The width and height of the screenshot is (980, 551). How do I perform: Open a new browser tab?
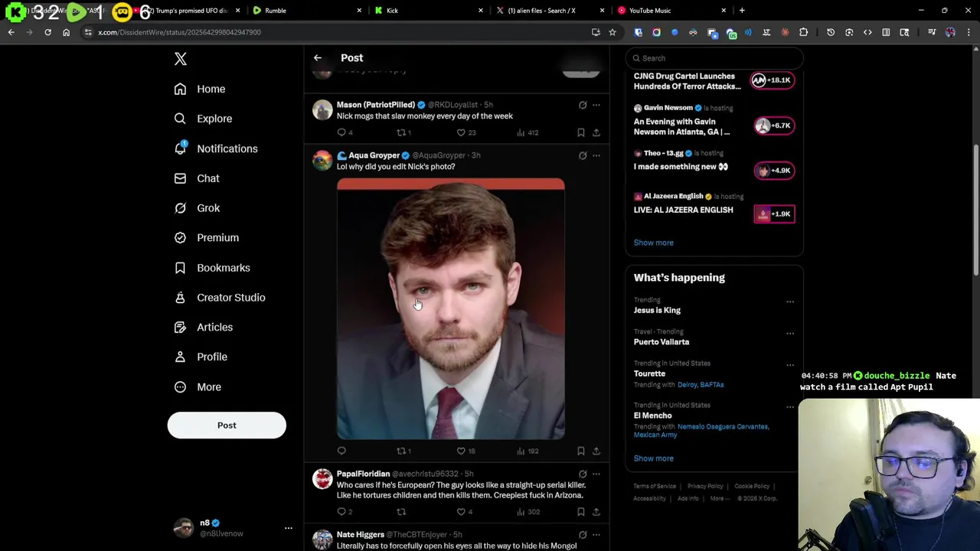click(742, 11)
